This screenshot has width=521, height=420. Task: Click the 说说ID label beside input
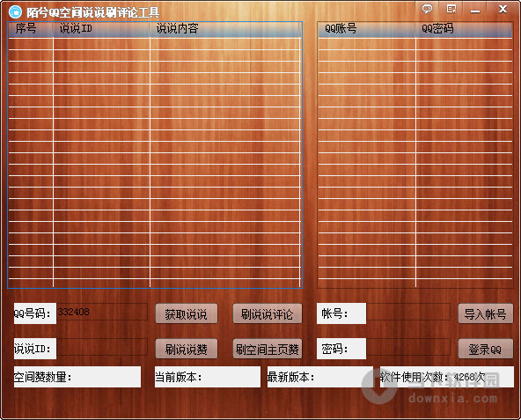[35, 349]
